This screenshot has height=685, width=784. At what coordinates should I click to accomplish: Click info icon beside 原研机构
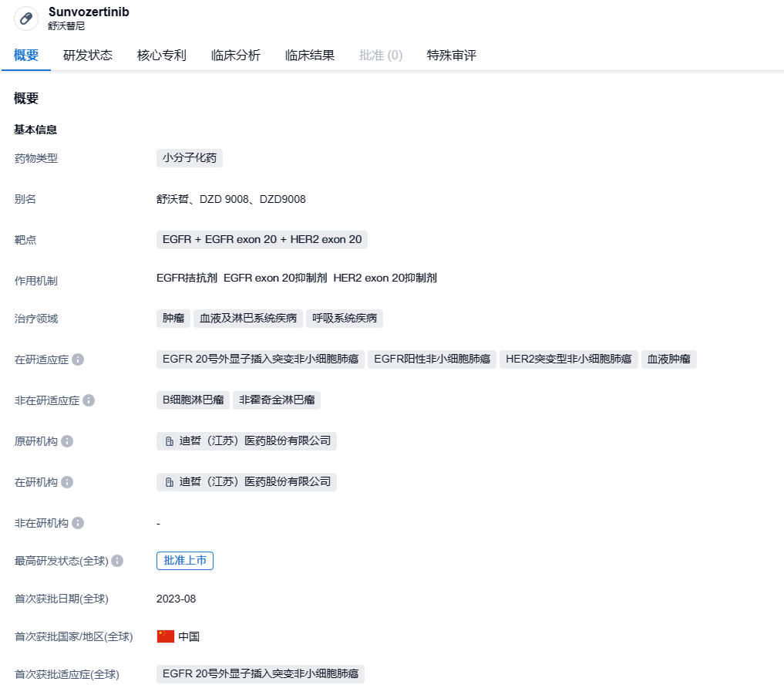click(x=67, y=441)
